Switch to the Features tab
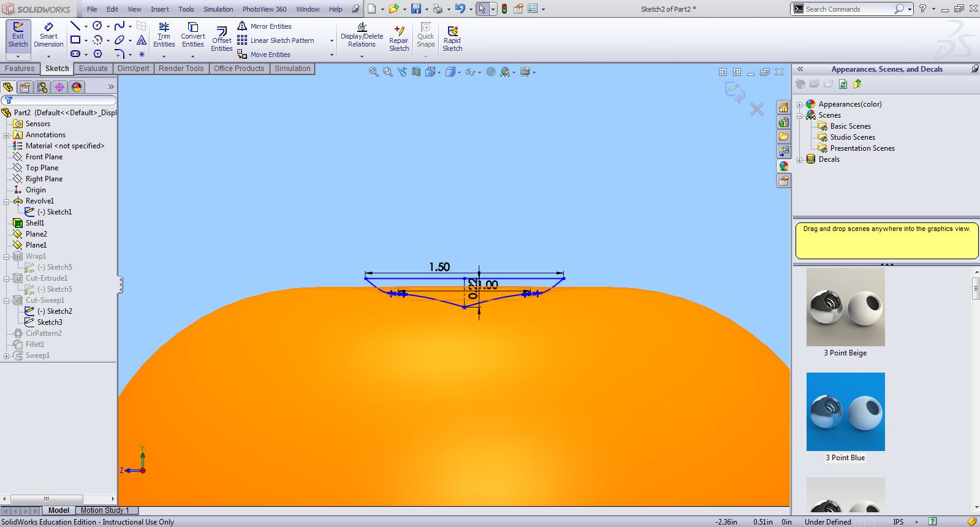The height and width of the screenshot is (527, 980). [20, 69]
